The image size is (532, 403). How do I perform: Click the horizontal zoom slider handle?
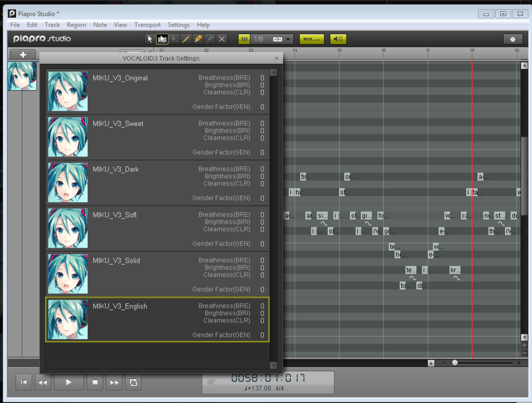(x=455, y=363)
